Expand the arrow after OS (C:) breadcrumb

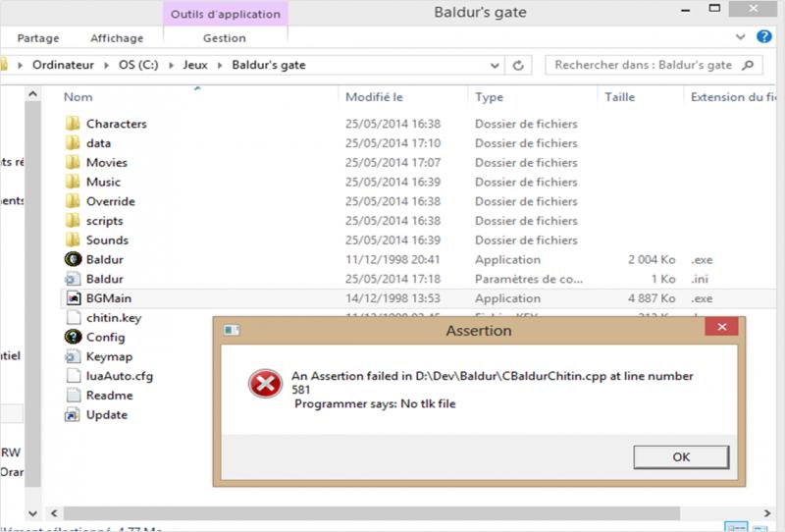coord(171,65)
